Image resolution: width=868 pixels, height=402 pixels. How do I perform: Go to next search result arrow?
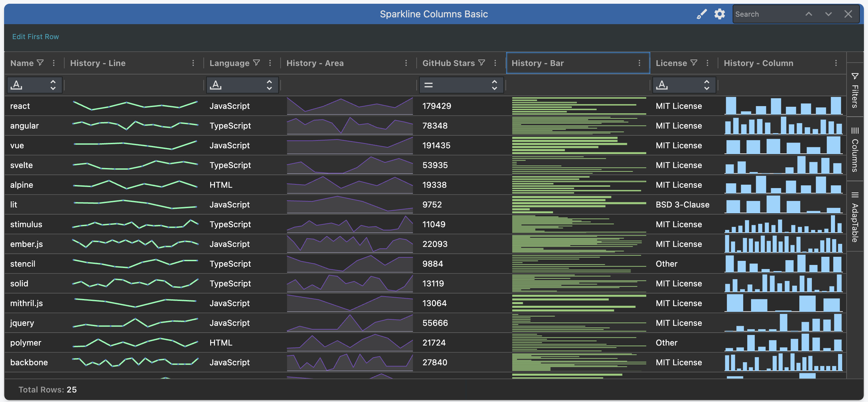(x=829, y=14)
